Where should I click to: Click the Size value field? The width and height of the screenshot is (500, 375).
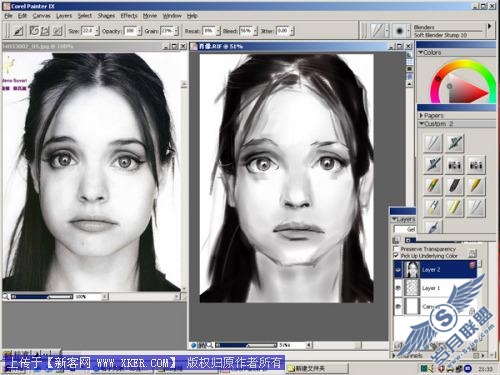[x=88, y=31]
